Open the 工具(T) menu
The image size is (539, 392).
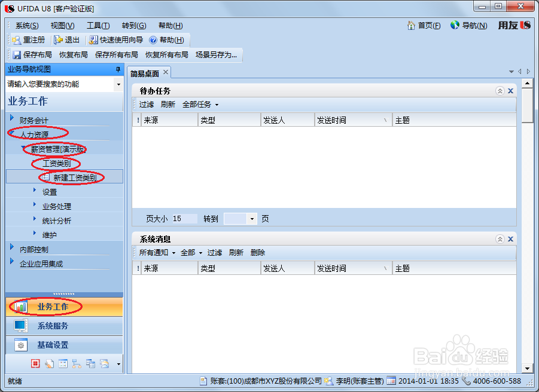point(98,26)
